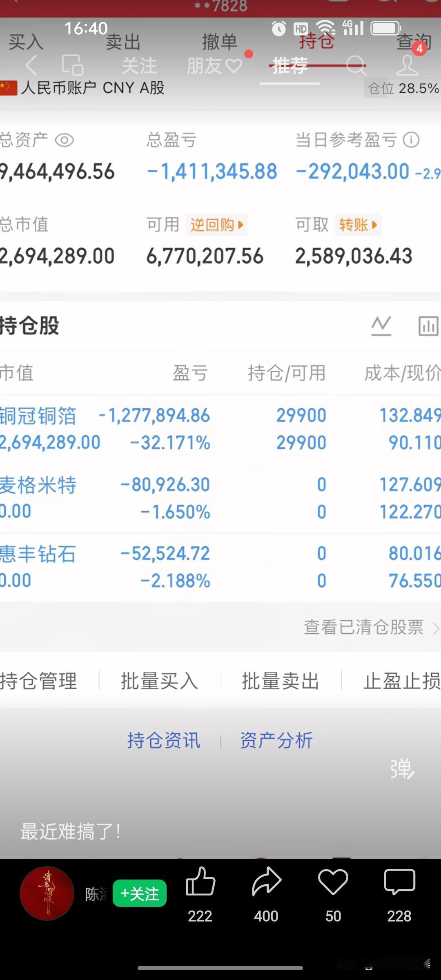This screenshot has width=441, height=980.
Task: Open author's red avatar thumbnail
Action: 47,893
